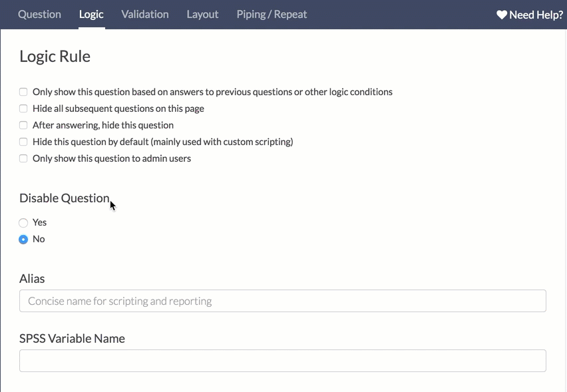567x392 pixels.
Task: Check 'Hide all subsequent questions on this page'
Action: [x=23, y=108]
